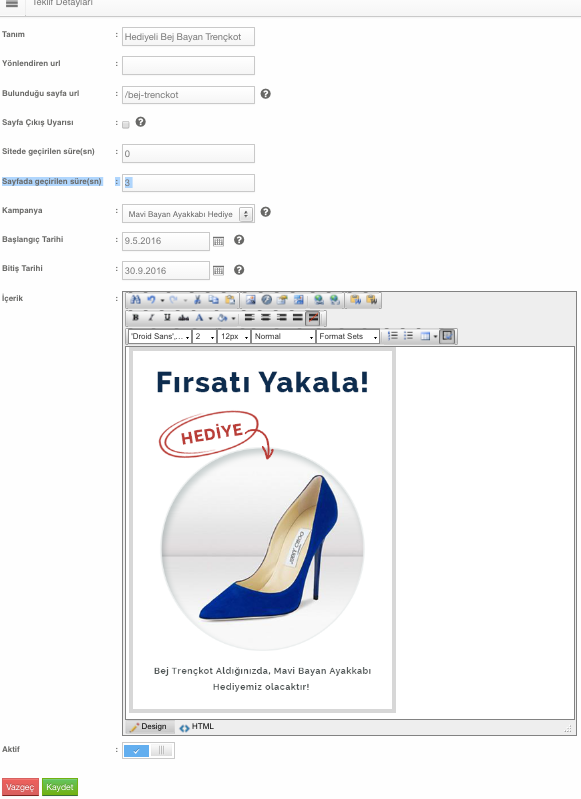The image size is (581, 799).
Task: Center align text
Action: (266, 318)
